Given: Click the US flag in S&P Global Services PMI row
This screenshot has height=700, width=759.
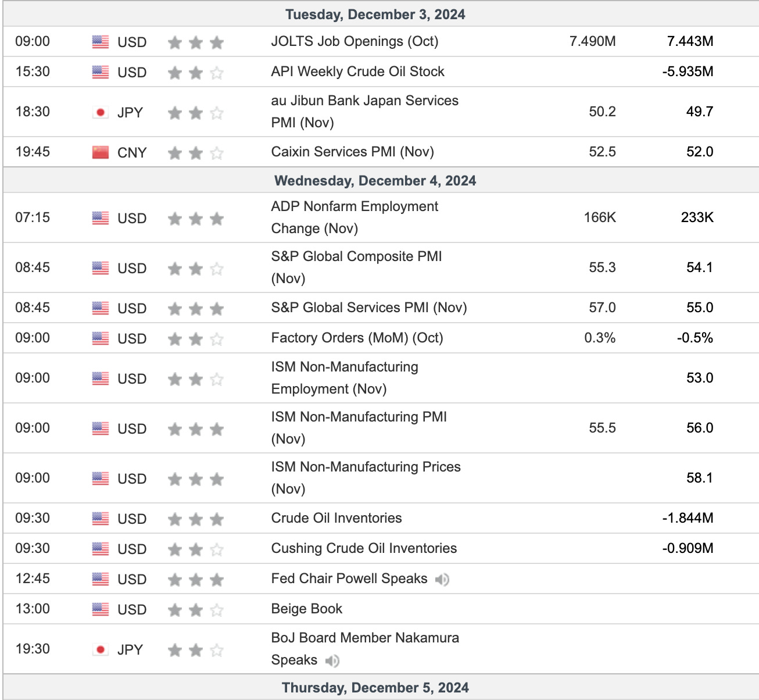Looking at the screenshot, I should point(101,308).
